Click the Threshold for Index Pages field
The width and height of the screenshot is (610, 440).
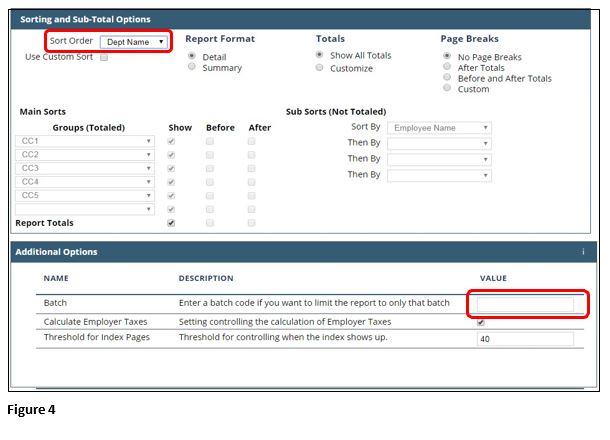coord(525,339)
